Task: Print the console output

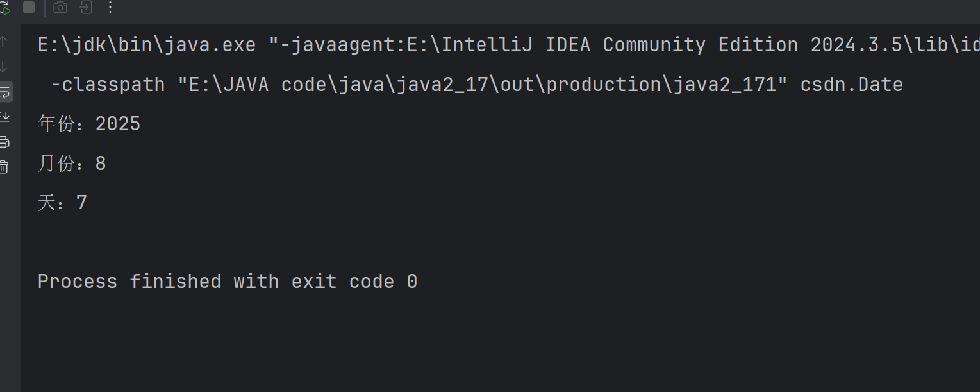Action: [x=4, y=142]
